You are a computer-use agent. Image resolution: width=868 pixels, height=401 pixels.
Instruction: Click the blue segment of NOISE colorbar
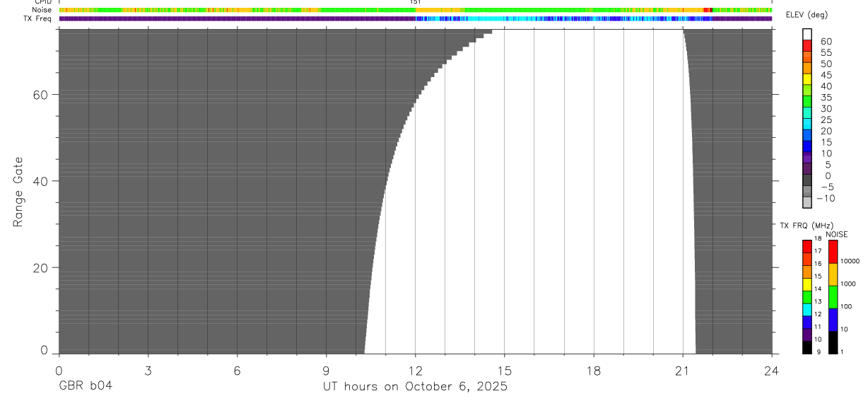[x=833, y=320]
